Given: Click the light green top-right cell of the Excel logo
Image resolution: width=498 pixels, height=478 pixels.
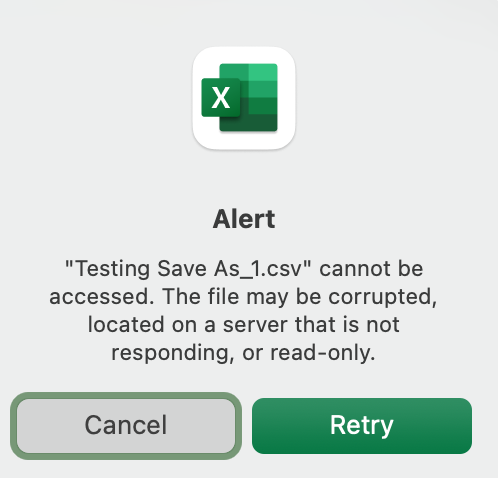Looking at the screenshot, I should tap(263, 72).
